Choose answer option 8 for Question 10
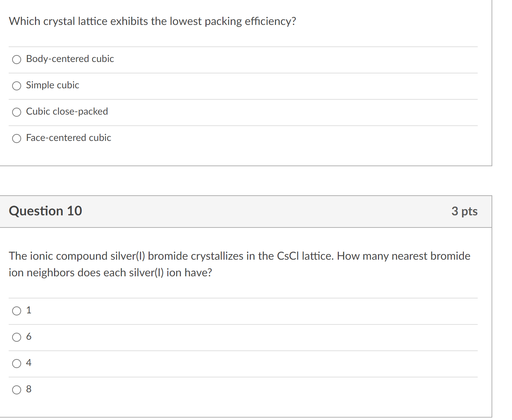 (16, 389)
